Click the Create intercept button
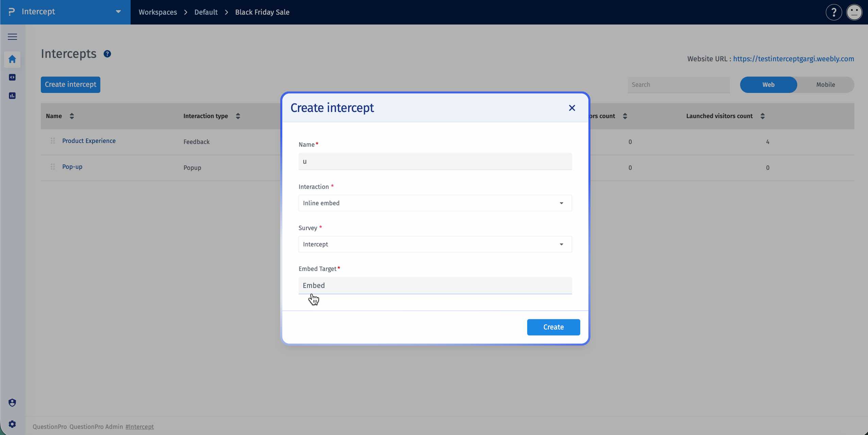This screenshot has height=435, width=868. click(x=70, y=85)
